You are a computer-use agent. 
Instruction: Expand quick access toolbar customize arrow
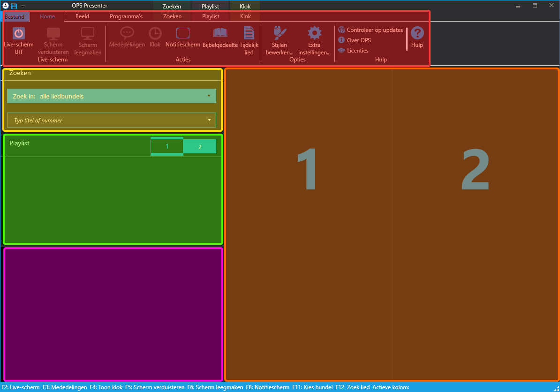click(x=23, y=7)
